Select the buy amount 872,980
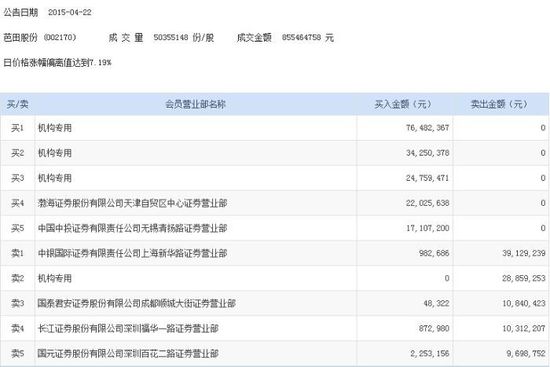This screenshot has height=367, width=550. coord(434,329)
